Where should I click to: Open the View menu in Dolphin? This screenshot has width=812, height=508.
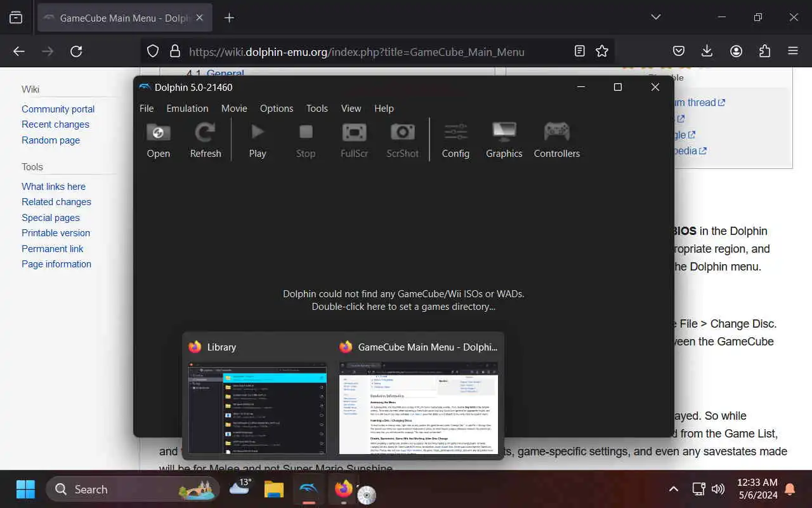[x=351, y=109]
